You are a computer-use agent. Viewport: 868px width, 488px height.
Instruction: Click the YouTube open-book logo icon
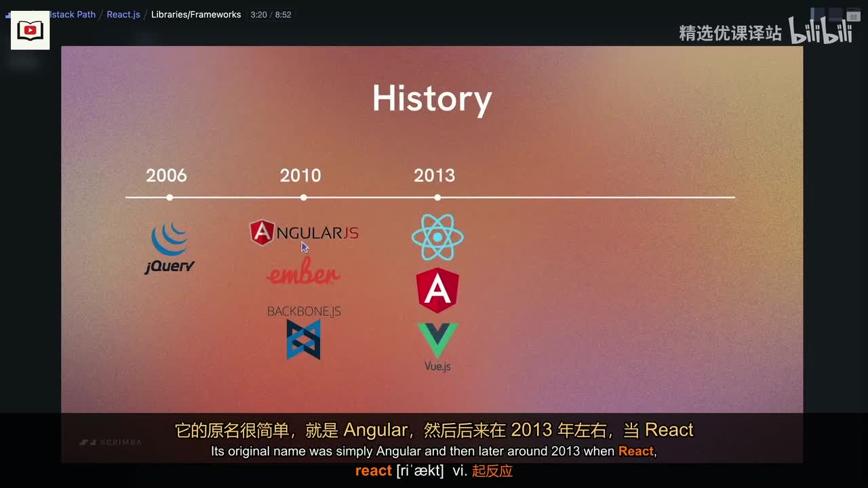(31, 30)
